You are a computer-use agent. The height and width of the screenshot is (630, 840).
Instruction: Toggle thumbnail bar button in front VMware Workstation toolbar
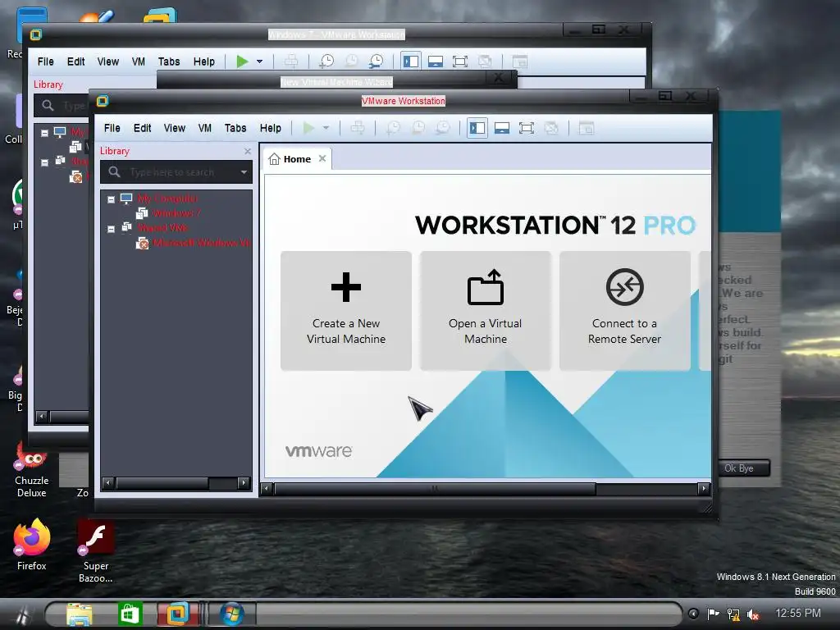coord(502,128)
